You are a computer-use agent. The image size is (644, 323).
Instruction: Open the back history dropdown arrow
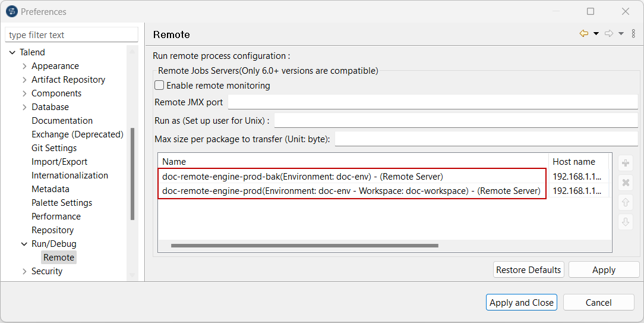pyautogui.click(x=596, y=34)
